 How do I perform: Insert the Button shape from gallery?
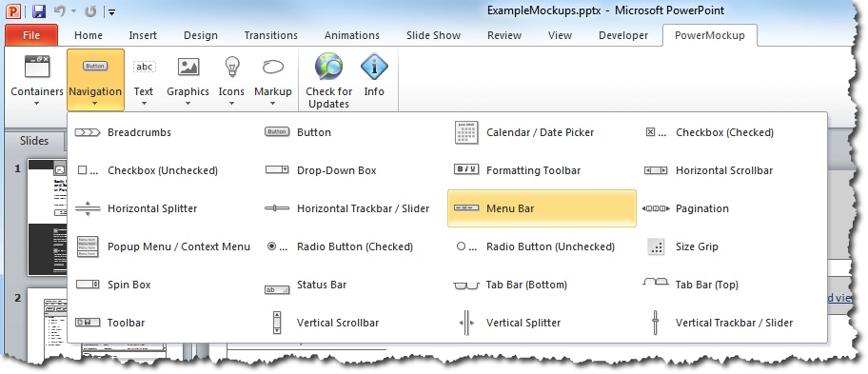352,133
